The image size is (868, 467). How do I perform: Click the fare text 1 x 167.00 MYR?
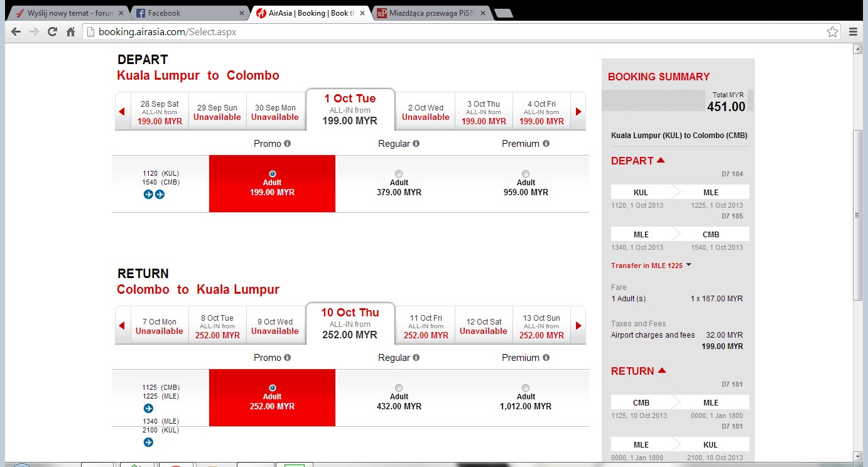point(717,299)
